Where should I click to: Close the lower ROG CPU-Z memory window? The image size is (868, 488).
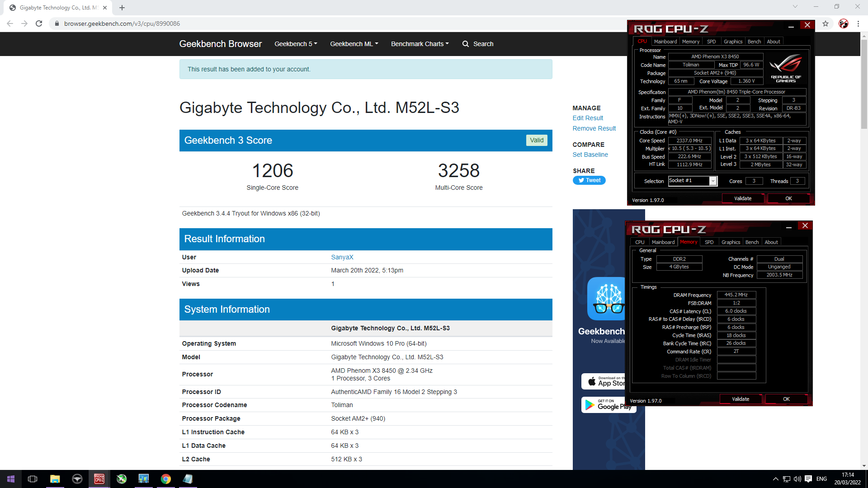click(x=805, y=225)
